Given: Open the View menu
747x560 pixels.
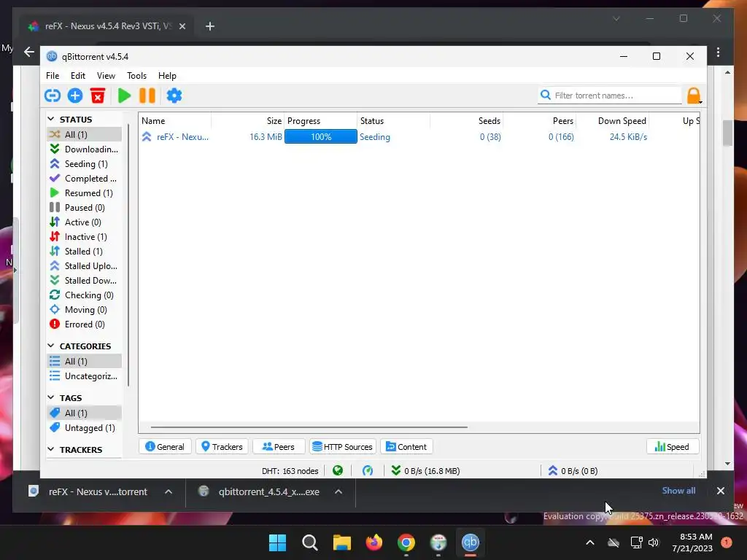Looking at the screenshot, I should [x=106, y=76].
